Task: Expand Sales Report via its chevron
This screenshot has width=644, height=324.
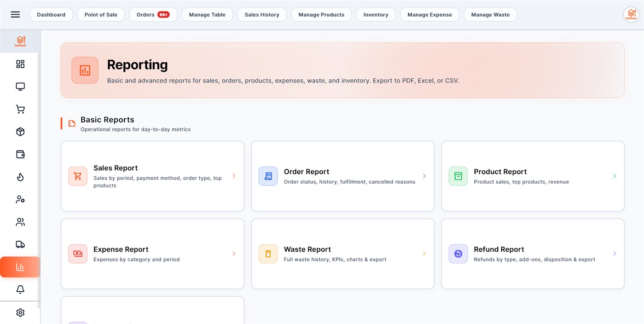Action: coord(234,176)
